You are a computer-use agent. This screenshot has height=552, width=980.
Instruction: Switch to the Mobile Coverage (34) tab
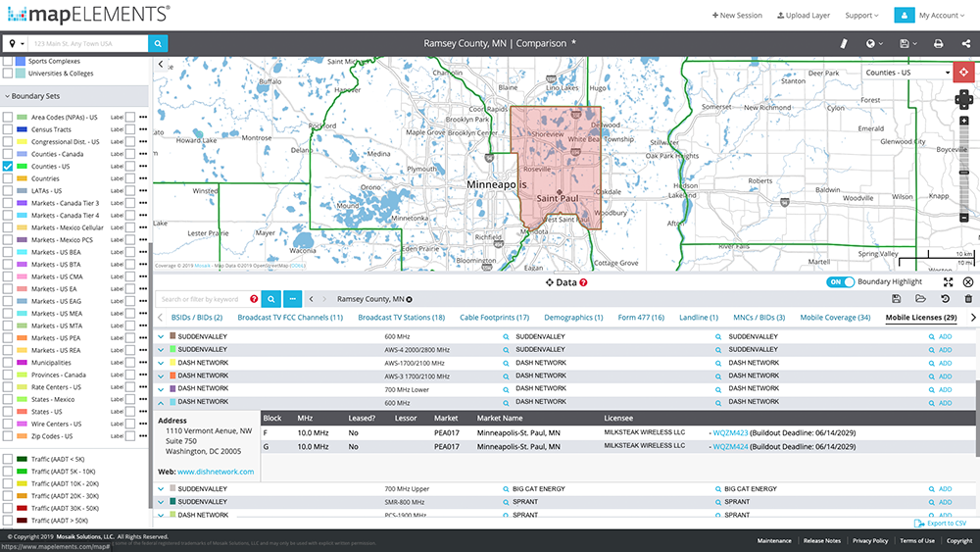click(835, 318)
